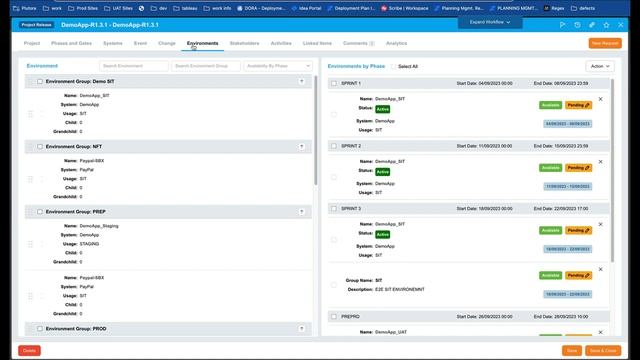Screen dimensions: 640x360
Task: Click the New Request button
Action: point(605,43)
